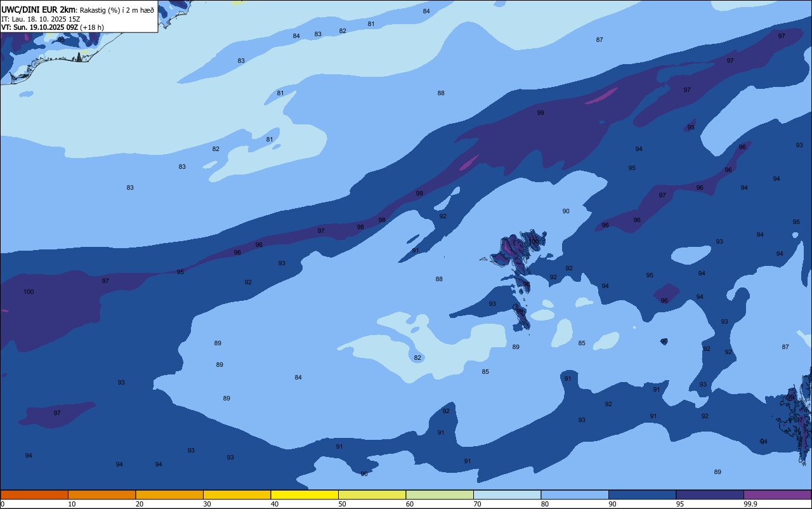Click the 10–20 orange legend swatch
Viewport: 812px width, 509px height.
(x=101, y=494)
